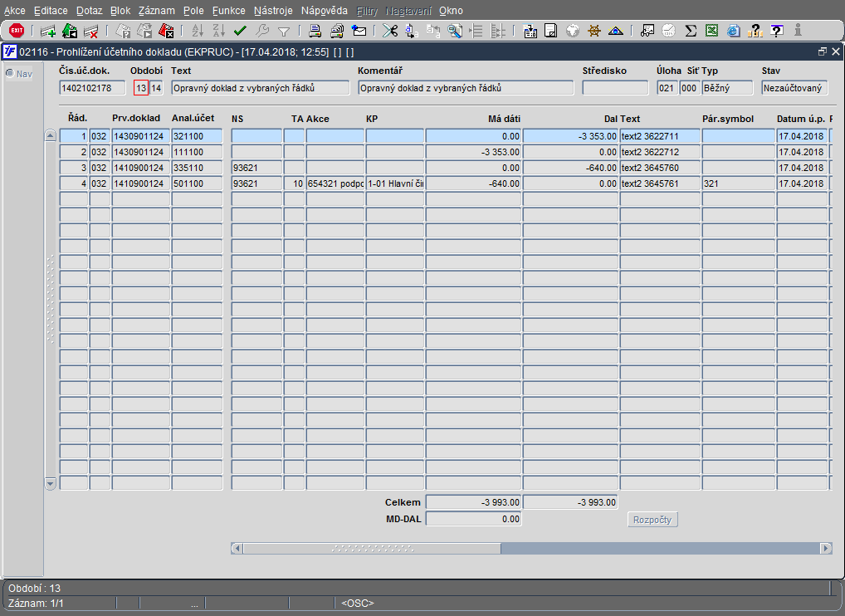Open the Funkce menu
Viewport: 845px width, 616px height.
pos(228,10)
